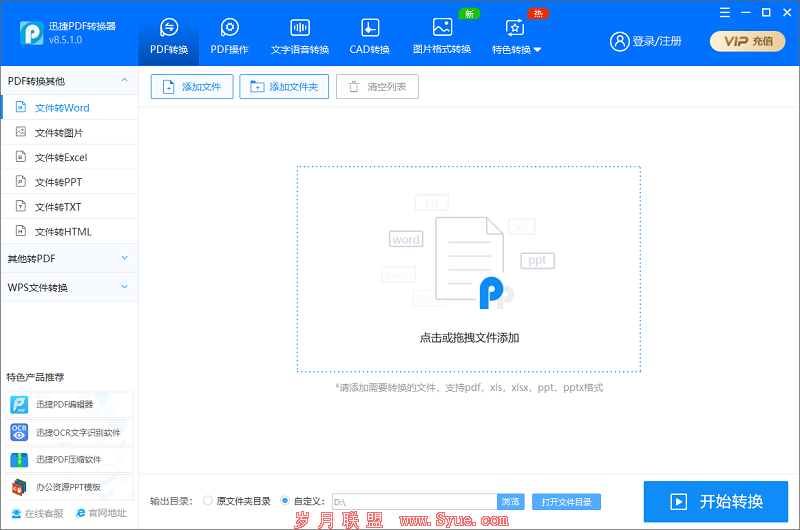The image size is (800, 530).
Task: Click the 文件转TXT text icon
Action: [21, 206]
